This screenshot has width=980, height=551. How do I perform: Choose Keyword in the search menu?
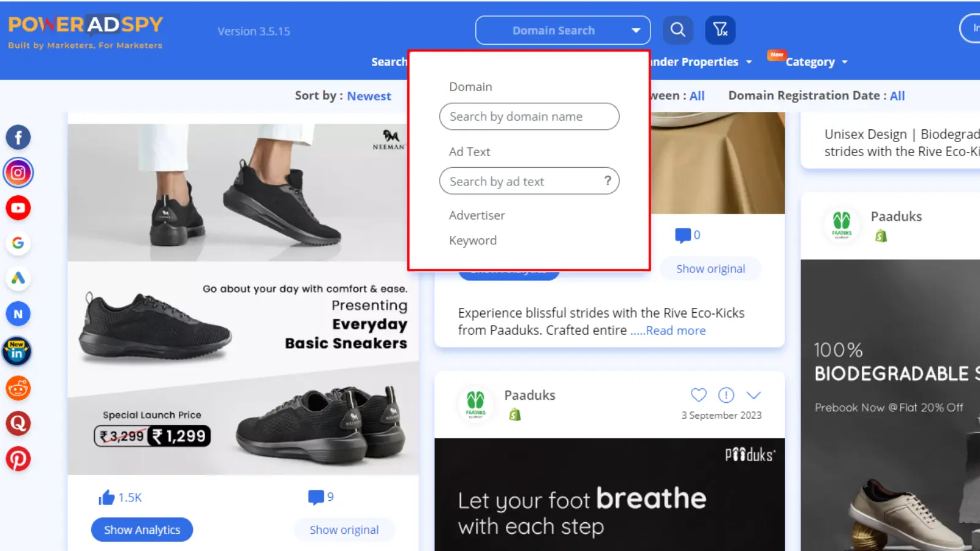[472, 240]
